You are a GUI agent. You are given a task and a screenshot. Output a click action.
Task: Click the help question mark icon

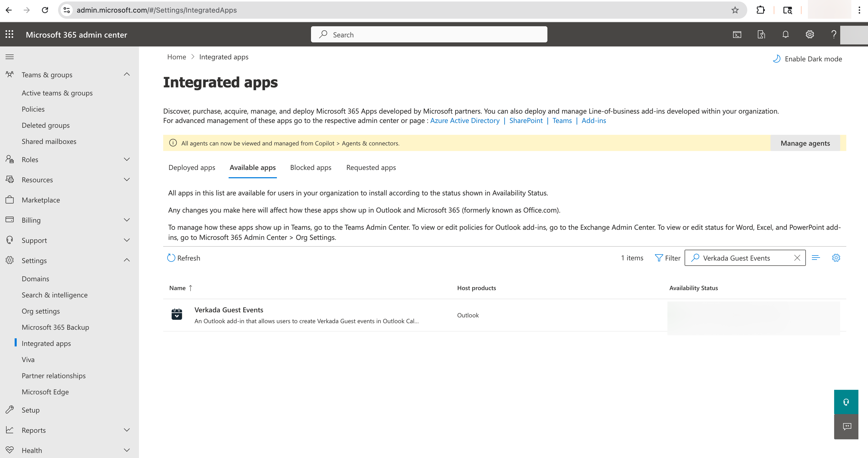[834, 34]
